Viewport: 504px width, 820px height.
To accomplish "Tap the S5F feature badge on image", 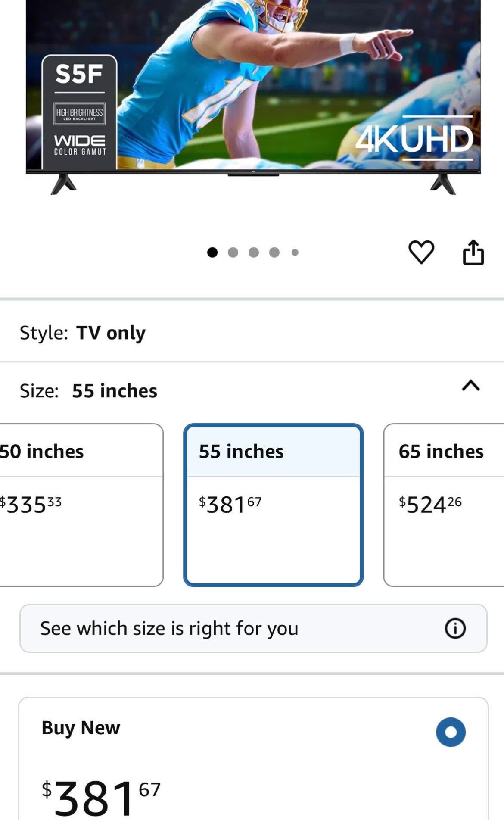I will click(x=79, y=112).
